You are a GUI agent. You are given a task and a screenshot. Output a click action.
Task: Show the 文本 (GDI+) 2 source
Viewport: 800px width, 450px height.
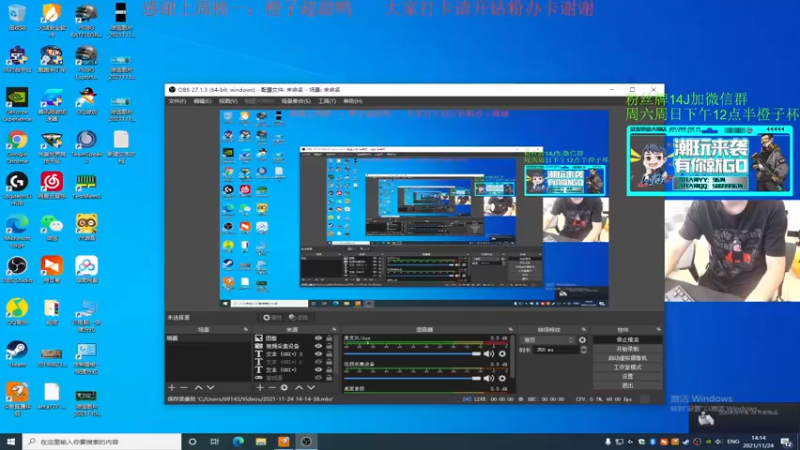318,362
